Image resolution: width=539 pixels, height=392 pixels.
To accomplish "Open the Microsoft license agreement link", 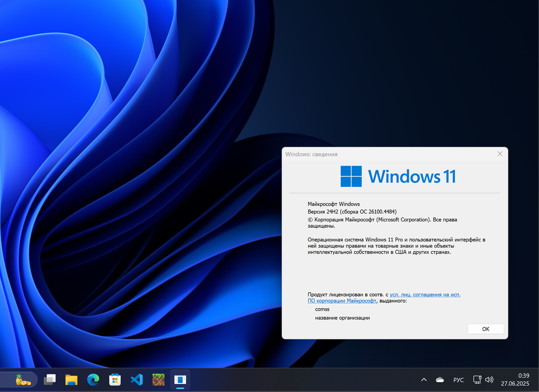I will tap(425, 294).
